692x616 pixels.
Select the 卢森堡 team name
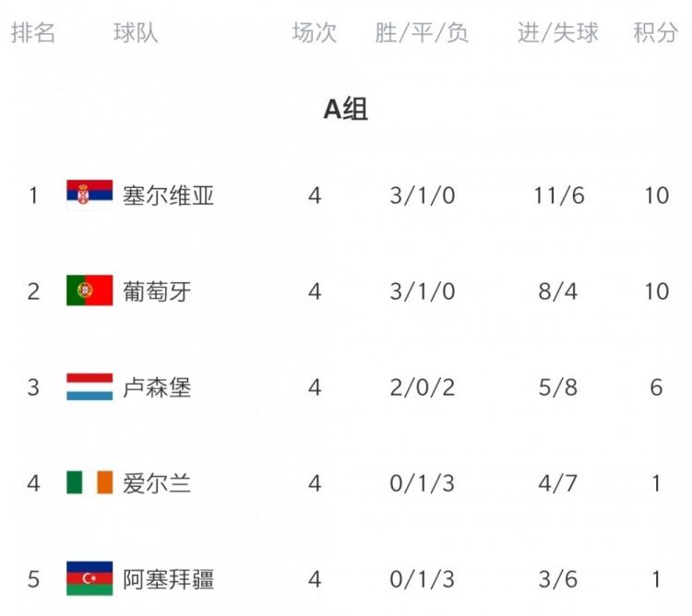point(157,387)
